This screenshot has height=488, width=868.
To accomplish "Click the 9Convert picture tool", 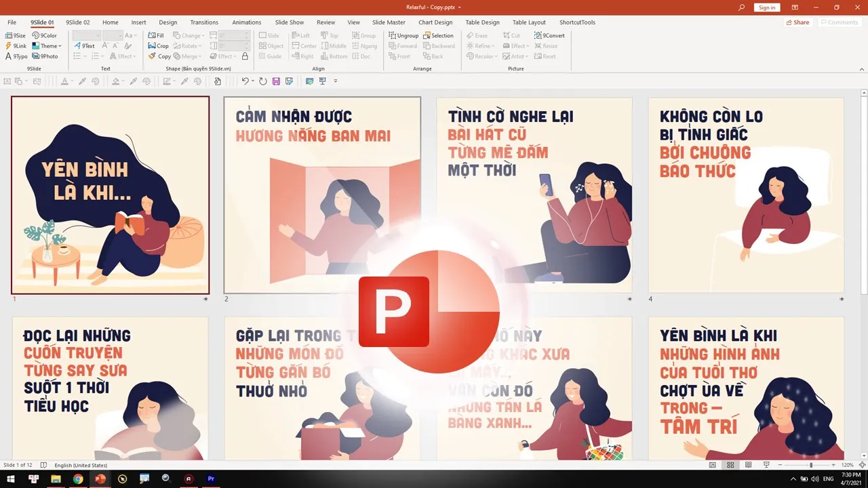I will point(549,35).
